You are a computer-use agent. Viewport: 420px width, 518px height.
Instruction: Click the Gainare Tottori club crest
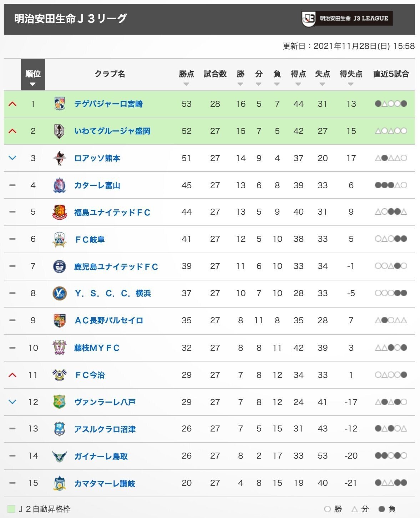coord(60,455)
